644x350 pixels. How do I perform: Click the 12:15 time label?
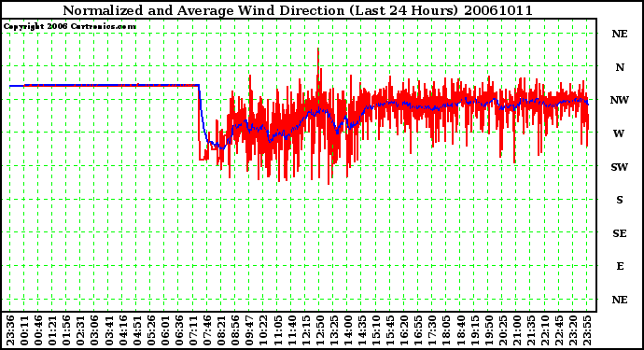coord(305,330)
